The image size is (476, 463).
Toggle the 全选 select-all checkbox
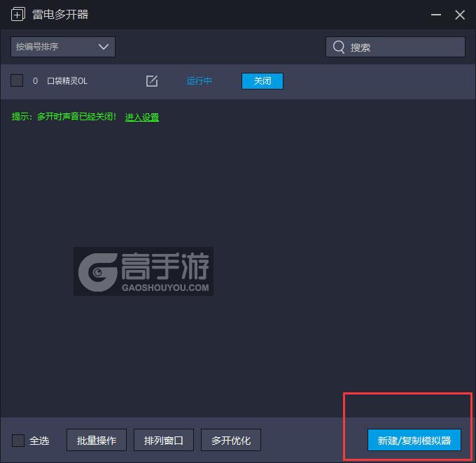click(x=18, y=440)
